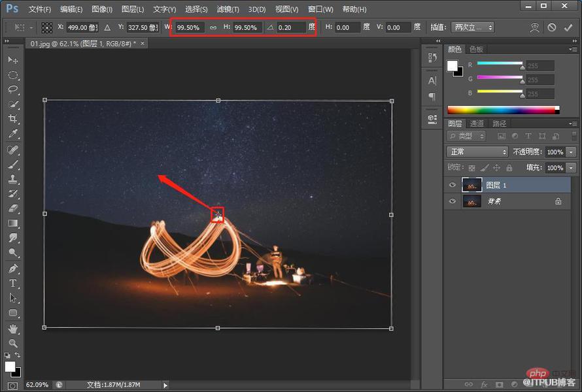Select the Healing Brush tool

[13, 150]
